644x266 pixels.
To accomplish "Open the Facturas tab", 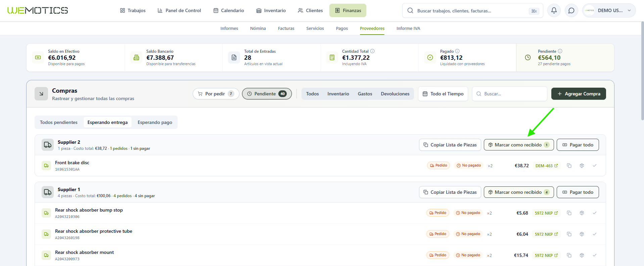I will [x=286, y=29].
